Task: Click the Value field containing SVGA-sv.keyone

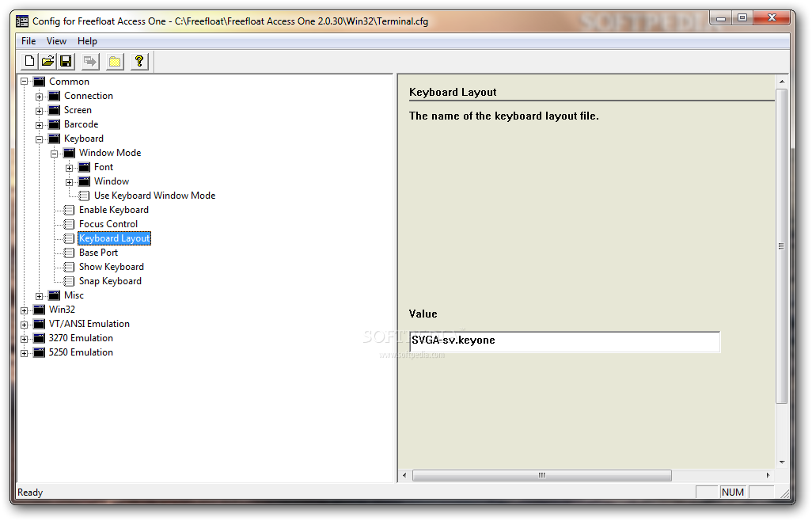Action: [x=564, y=341]
